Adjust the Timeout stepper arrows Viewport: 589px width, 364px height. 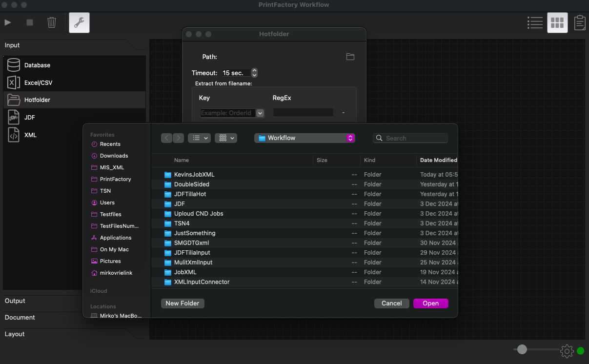254,73
